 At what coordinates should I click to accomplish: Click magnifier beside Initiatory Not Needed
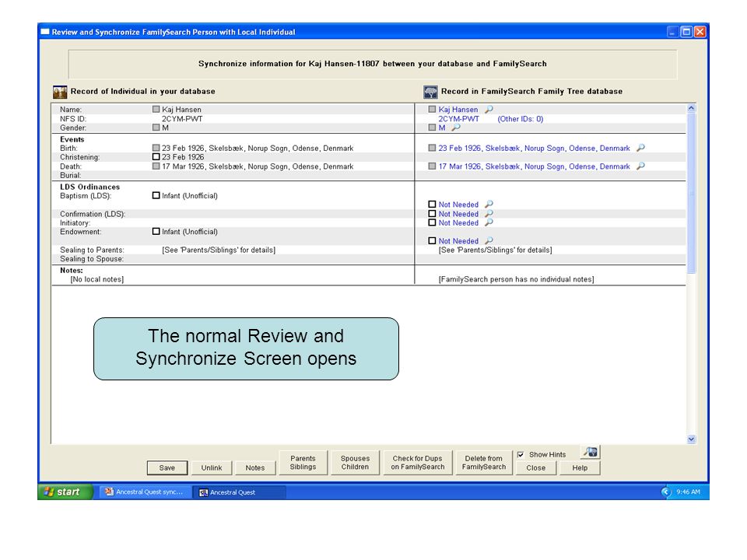click(489, 222)
